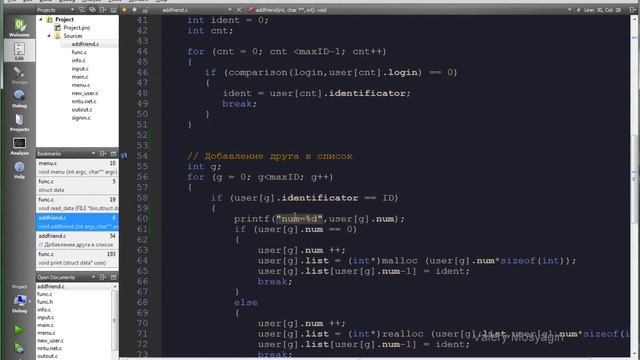Close the Open Documents pane
This screenshot has width=640, height=360.
point(113,277)
